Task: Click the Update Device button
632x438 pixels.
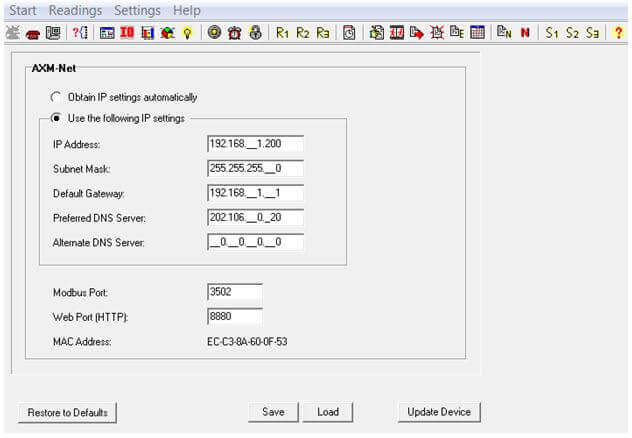Action: click(x=440, y=411)
